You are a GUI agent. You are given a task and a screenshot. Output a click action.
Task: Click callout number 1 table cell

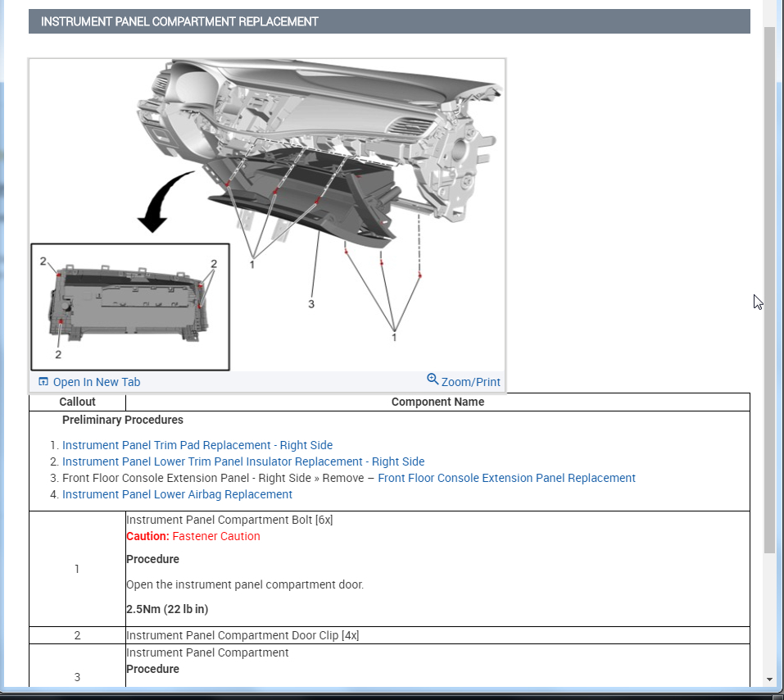(77, 569)
